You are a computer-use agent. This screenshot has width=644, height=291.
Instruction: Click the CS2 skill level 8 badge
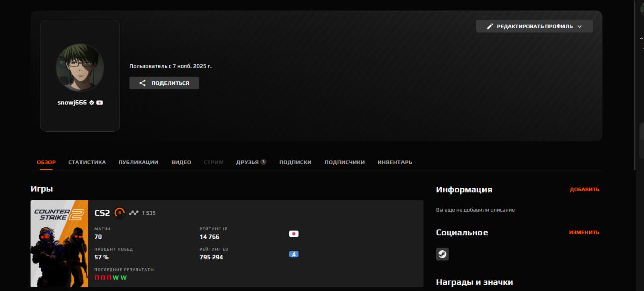pos(119,213)
